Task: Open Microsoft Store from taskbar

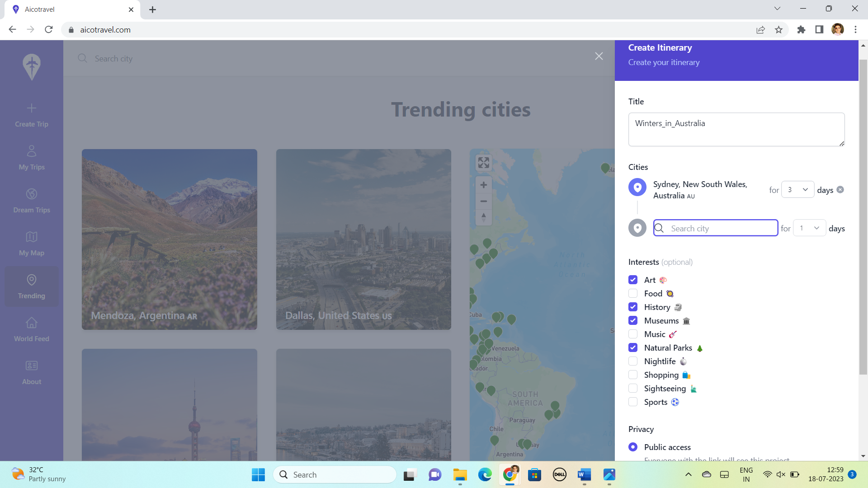Action: tap(534, 475)
